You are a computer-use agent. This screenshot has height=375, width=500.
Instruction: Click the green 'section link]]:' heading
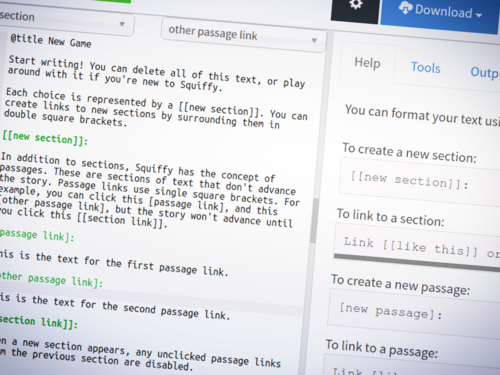[39, 321]
